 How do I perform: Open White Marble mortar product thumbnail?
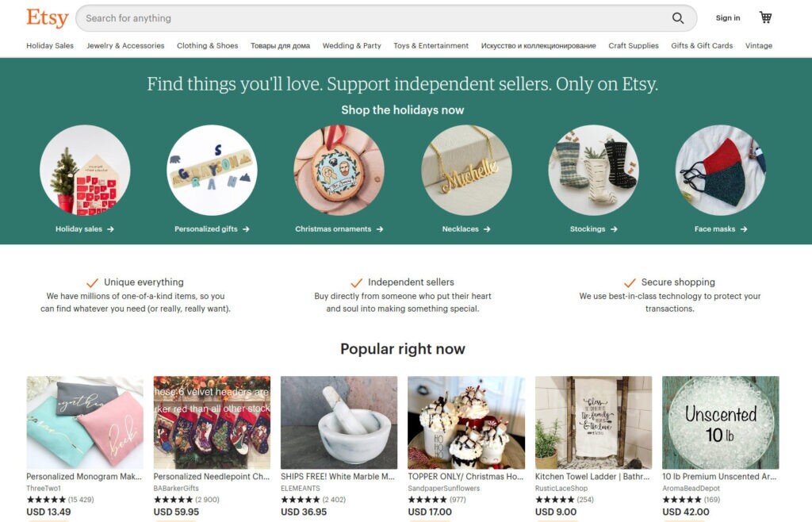[339, 423]
